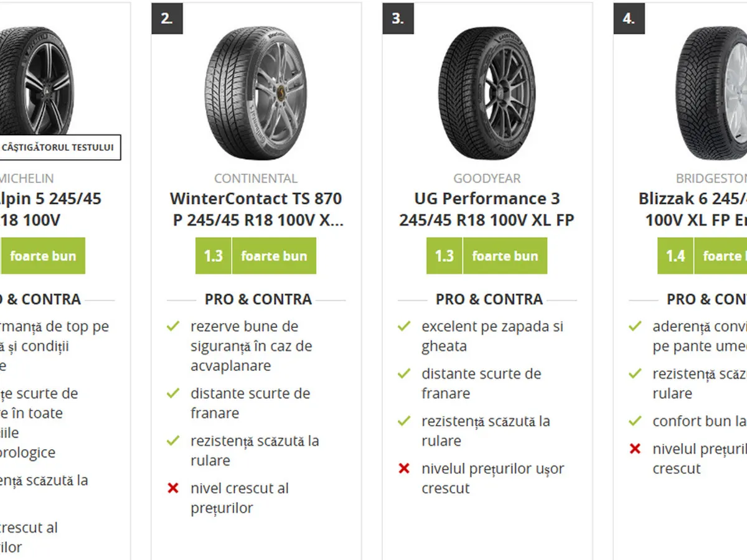Open UG Performance 3 product title

(x=487, y=209)
